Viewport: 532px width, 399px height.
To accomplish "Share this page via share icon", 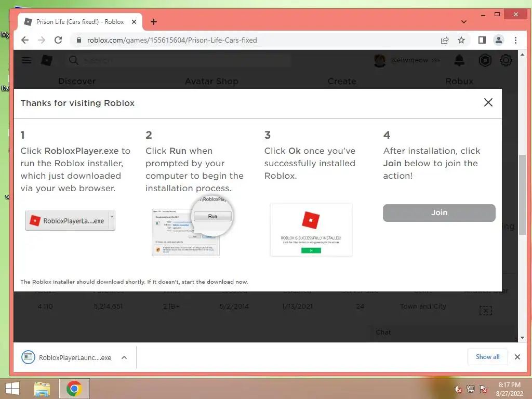I will tap(445, 41).
